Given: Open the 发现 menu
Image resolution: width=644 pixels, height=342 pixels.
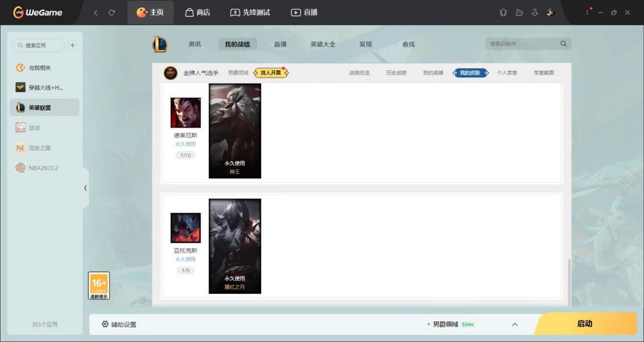Looking at the screenshot, I should (x=366, y=44).
